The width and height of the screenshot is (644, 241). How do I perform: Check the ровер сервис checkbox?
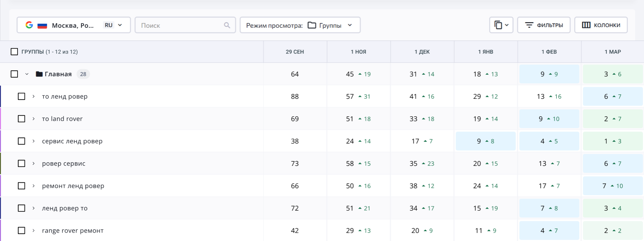(22, 163)
